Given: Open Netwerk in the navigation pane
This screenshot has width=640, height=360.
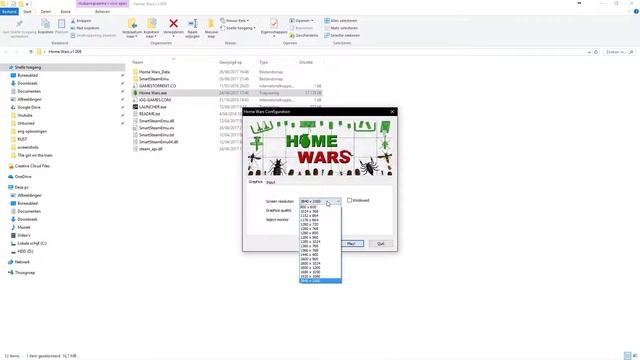Looking at the screenshot, I should [22, 262].
